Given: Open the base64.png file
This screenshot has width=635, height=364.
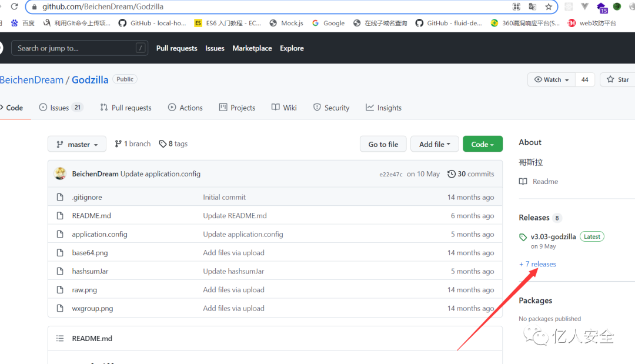Looking at the screenshot, I should coord(90,253).
